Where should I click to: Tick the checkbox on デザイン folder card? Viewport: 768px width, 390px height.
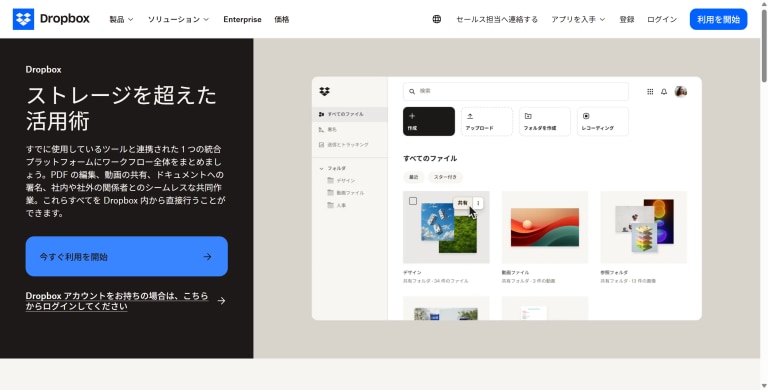coord(413,201)
